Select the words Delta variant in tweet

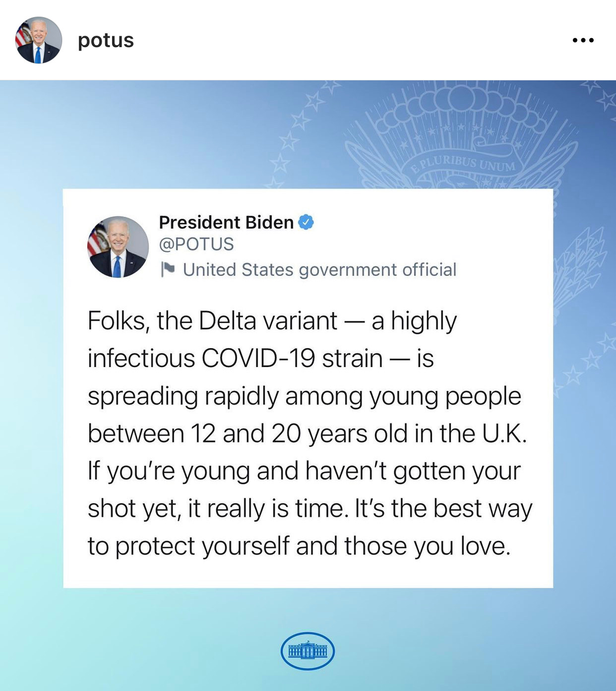coord(268,320)
